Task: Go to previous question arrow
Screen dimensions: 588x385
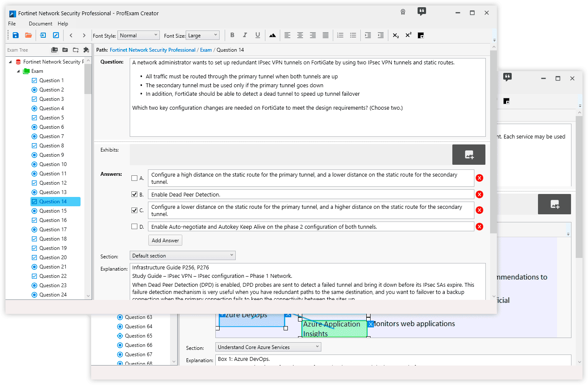Action: tap(71, 35)
